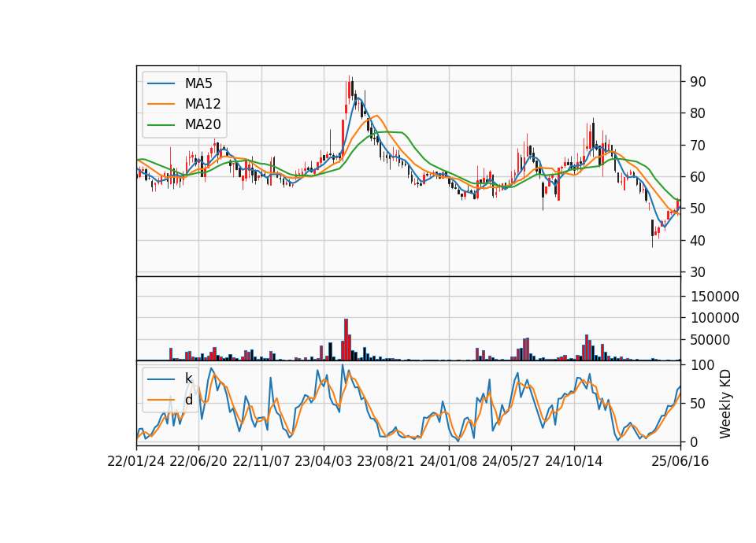Click the orange MA12 legend line sample

pyautogui.click(x=161, y=104)
